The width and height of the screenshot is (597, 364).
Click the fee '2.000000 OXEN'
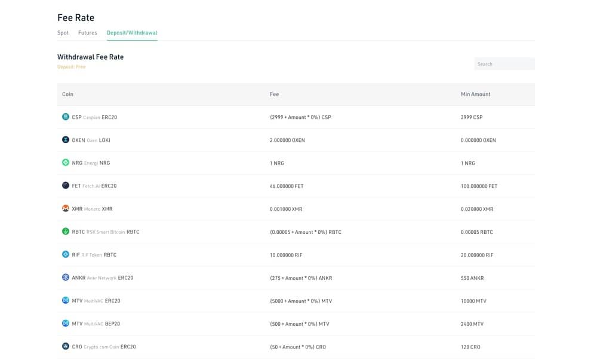pyautogui.click(x=287, y=140)
